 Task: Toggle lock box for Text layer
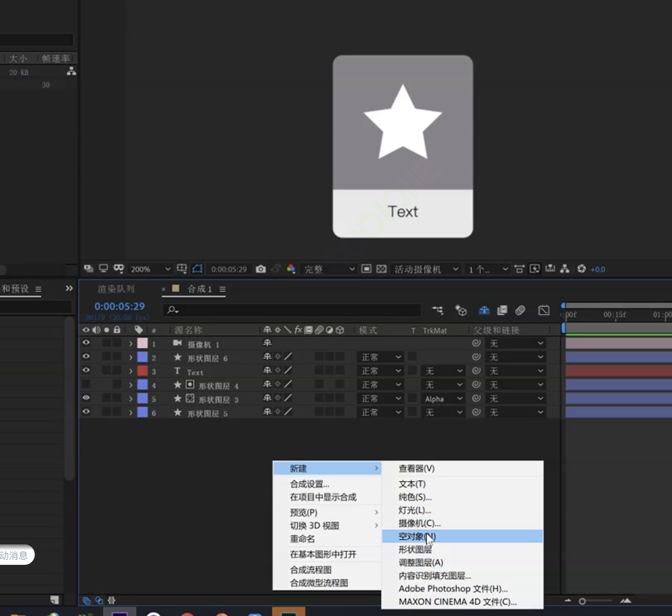point(117,370)
